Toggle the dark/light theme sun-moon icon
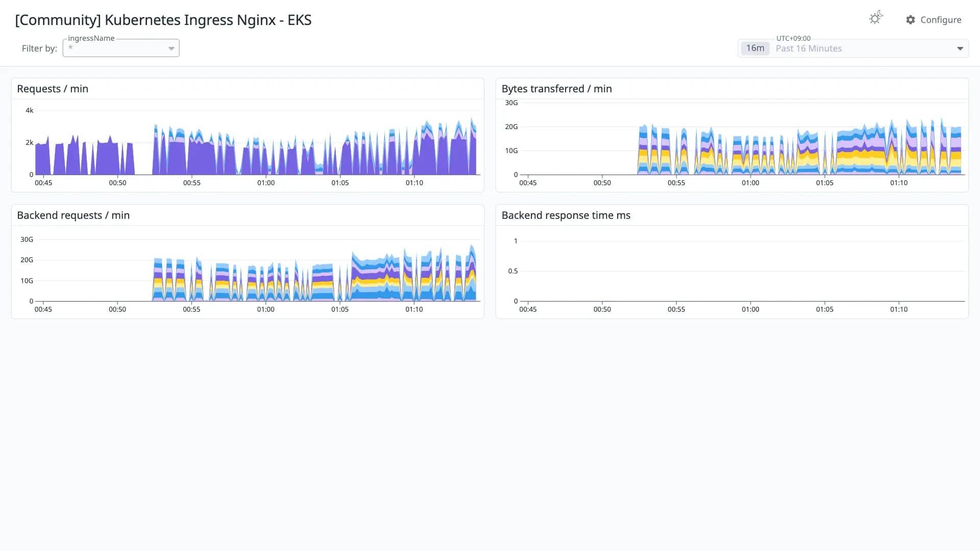 coord(876,18)
